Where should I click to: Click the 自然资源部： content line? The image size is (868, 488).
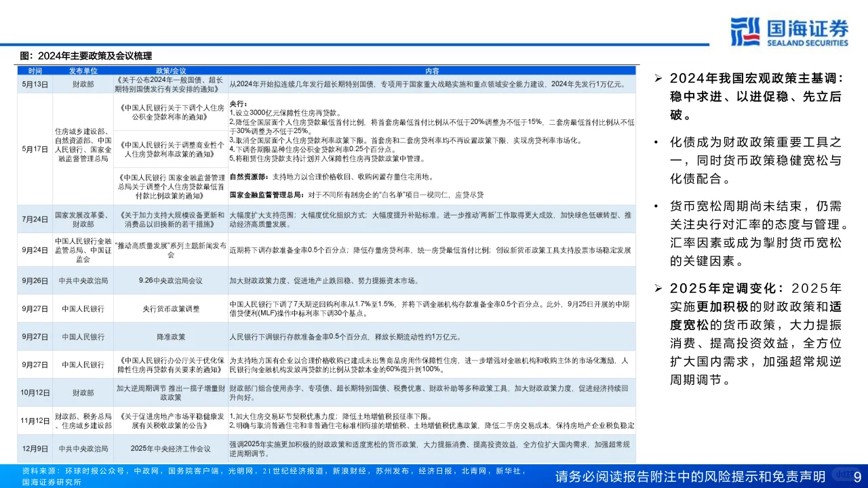point(331,177)
